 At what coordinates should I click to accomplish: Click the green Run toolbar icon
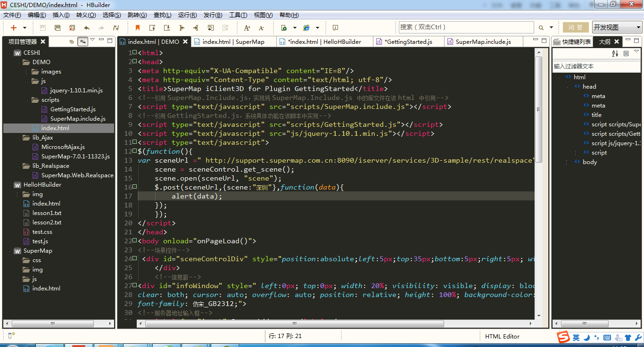pos(284,28)
